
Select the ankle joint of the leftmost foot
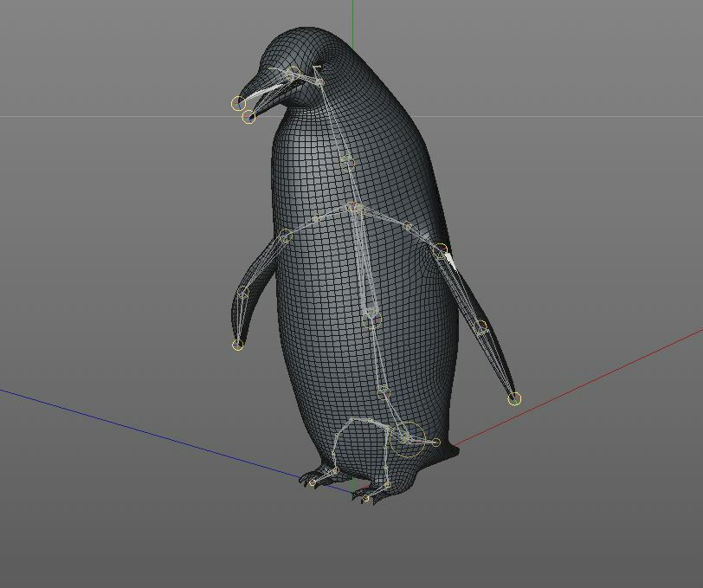(x=335, y=470)
